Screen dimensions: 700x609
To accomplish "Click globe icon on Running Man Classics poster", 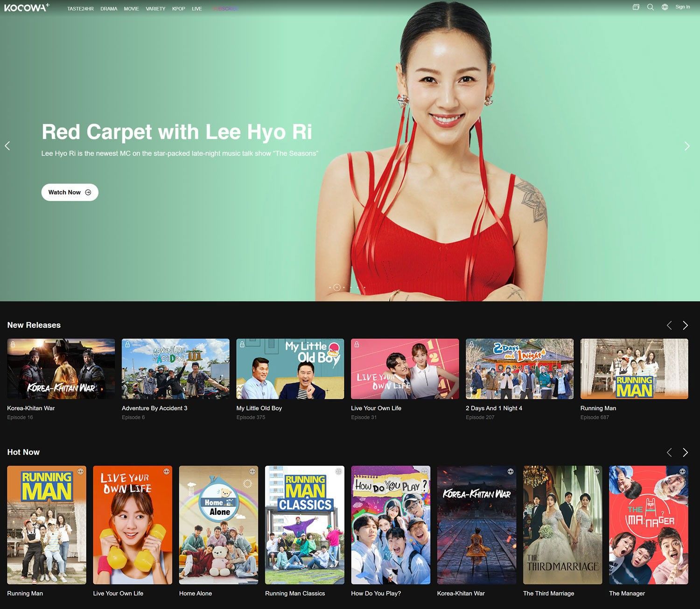I will point(338,471).
